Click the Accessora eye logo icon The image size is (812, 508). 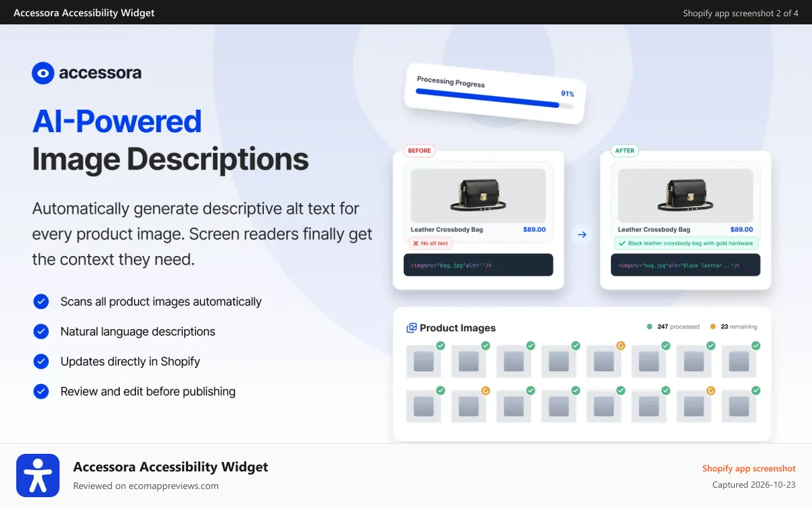click(43, 73)
